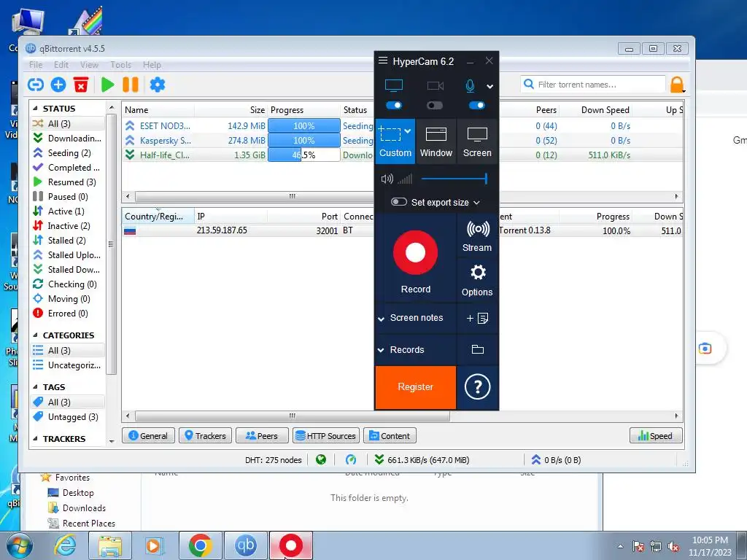The image size is (747, 560).
Task: Select Window capture mode in HyperCam
Action: coord(436,141)
